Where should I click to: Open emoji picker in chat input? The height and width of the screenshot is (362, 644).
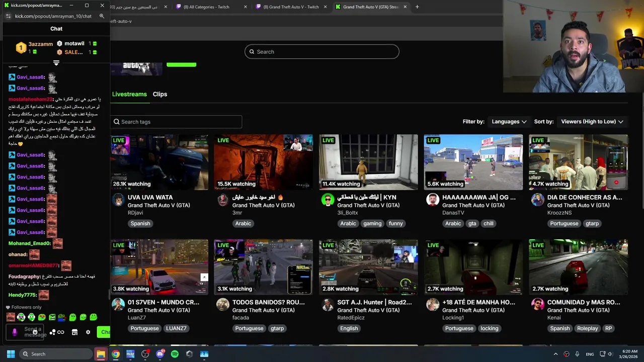pyautogui.click(x=35, y=332)
